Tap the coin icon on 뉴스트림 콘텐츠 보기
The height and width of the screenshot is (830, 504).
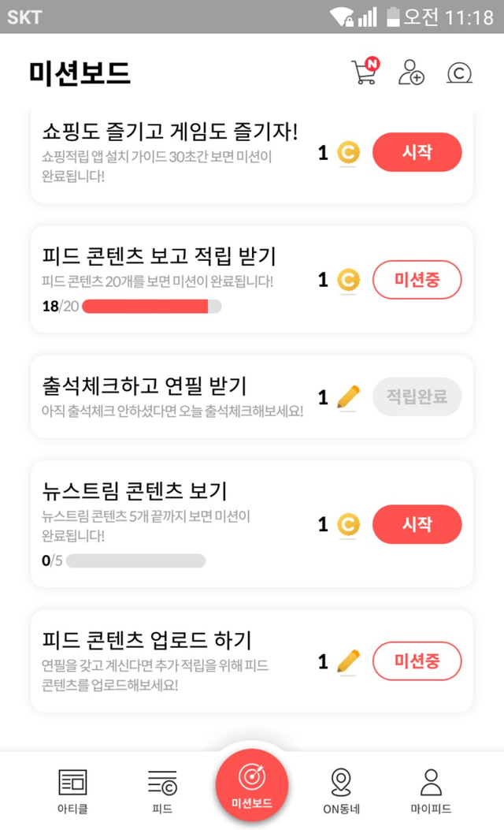(x=348, y=524)
